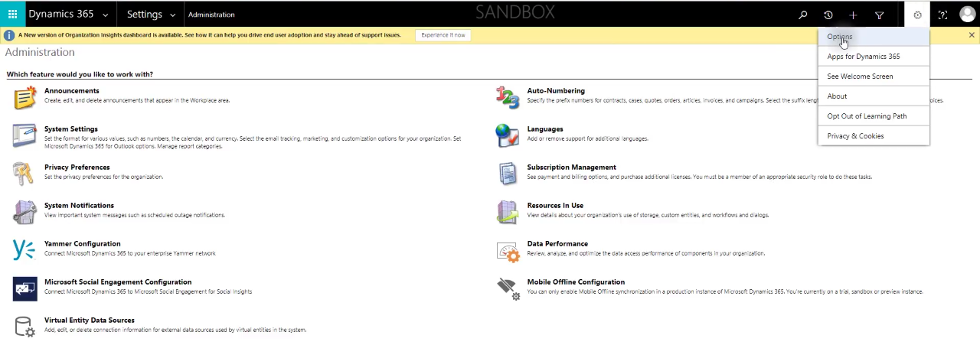Expand the Dynamics 365 dropdown chevron
Image resolution: width=980 pixels, height=358 pixels.
tap(105, 15)
